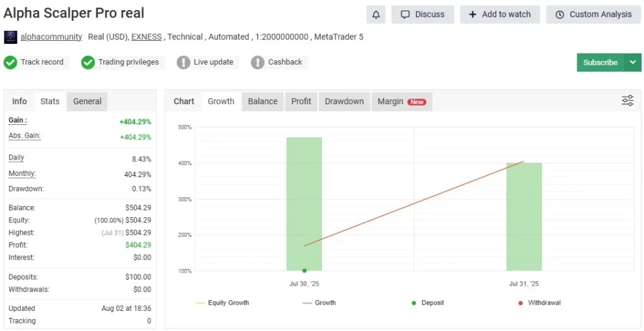
Task: Click the Track record green check icon
Action: point(10,62)
